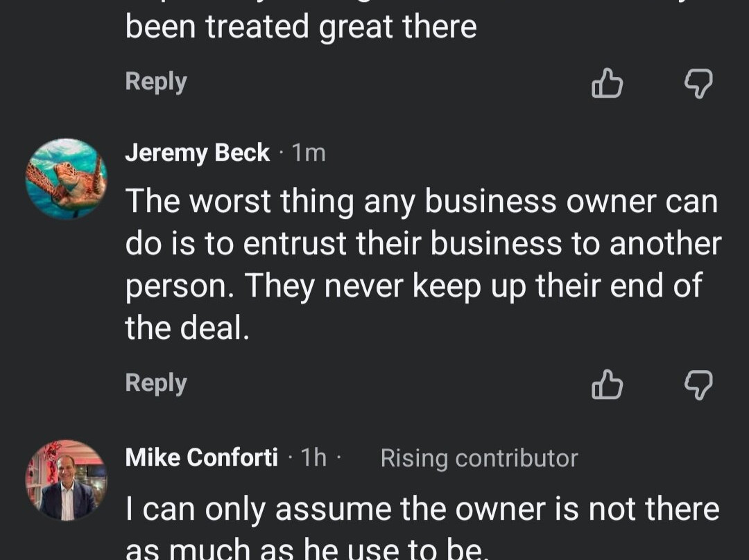
Task: Give Jeremy Beck's comment a thumbs down
Action: pos(698,385)
